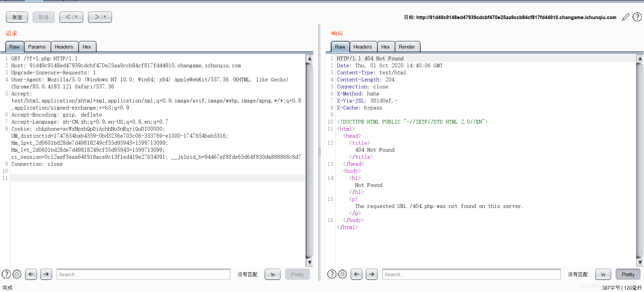Click the X-Via-JSL header line
644x292 pixels.
367,101
